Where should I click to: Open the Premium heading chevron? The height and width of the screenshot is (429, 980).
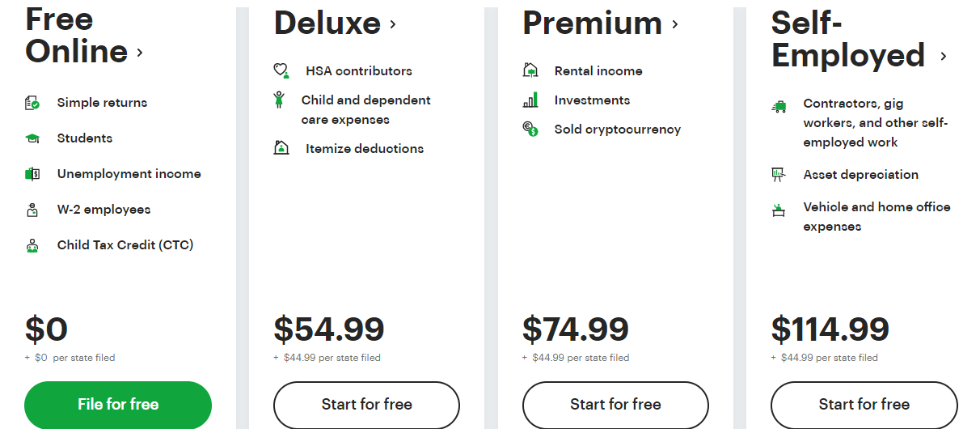(674, 24)
